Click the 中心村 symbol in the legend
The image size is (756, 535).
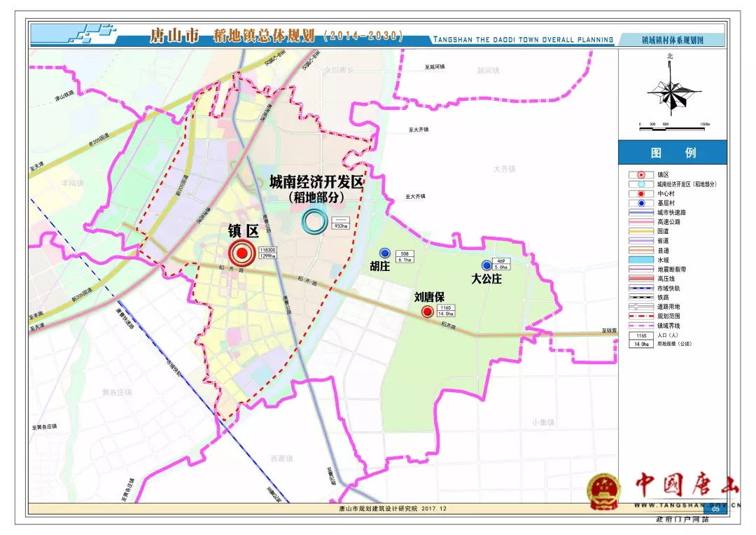[640, 193]
